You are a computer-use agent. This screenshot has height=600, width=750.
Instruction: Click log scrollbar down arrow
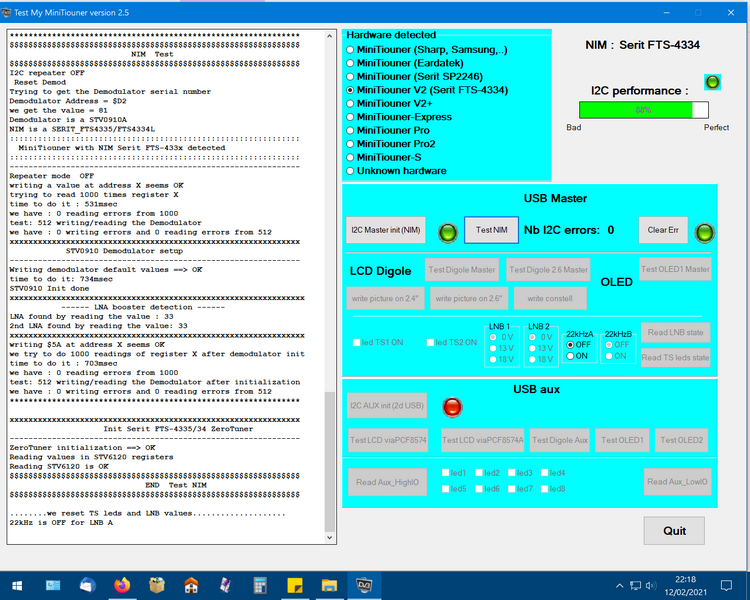[x=330, y=537]
